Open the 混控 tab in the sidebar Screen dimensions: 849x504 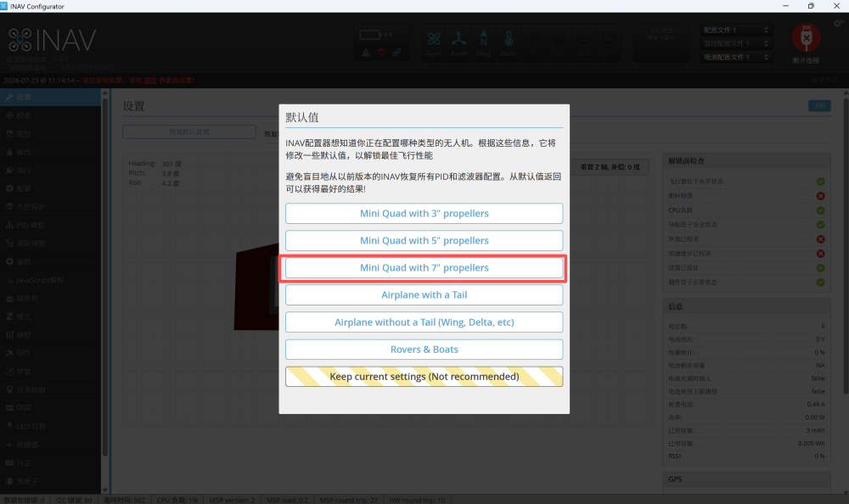(x=50, y=134)
